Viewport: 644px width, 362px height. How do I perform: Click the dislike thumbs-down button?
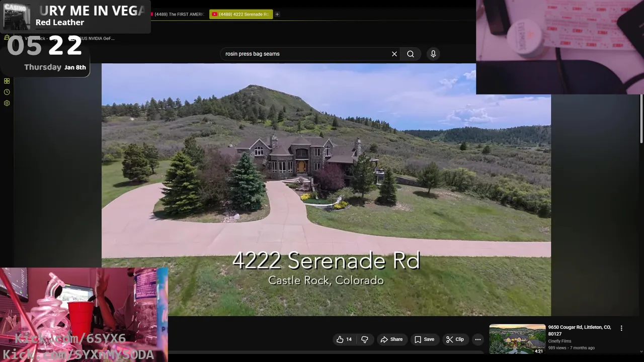coord(365,339)
